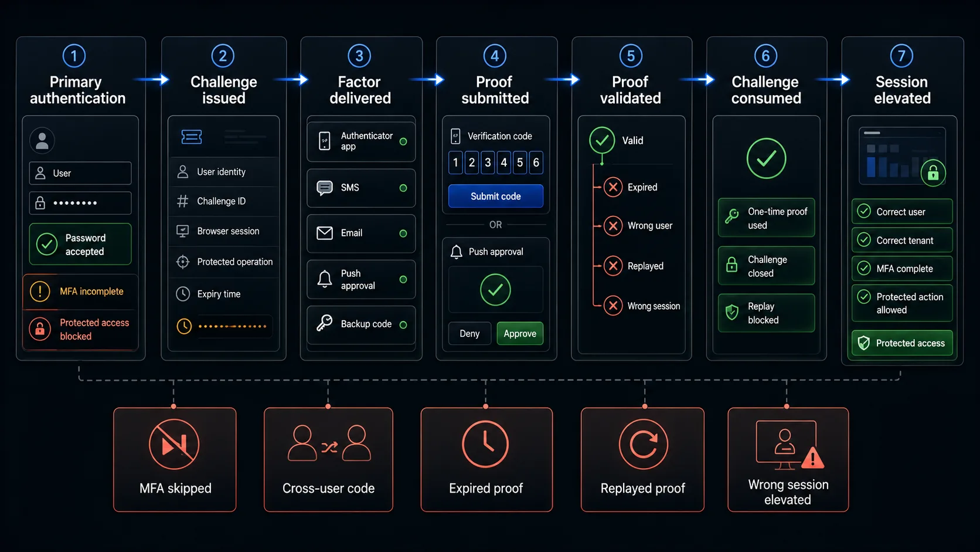Click the Valid green check icon
Viewport: 980px width, 552px height.
[602, 140]
